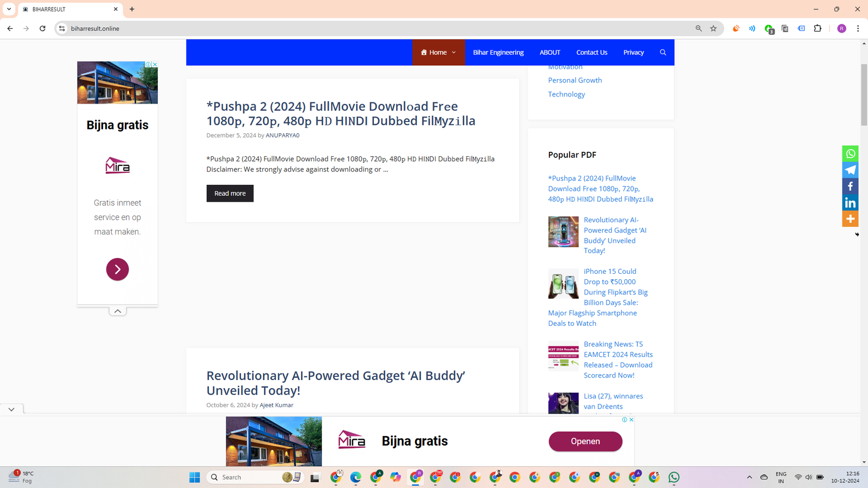Click the AI Buddy gadget thumbnail
The height and width of the screenshot is (488, 868).
(x=563, y=232)
